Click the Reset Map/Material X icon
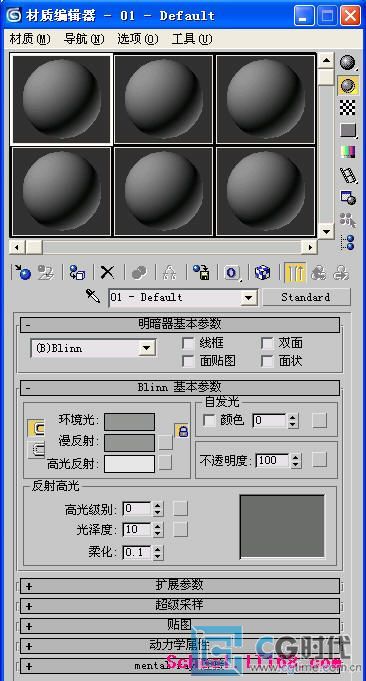This screenshot has width=366, height=681. tap(107, 273)
